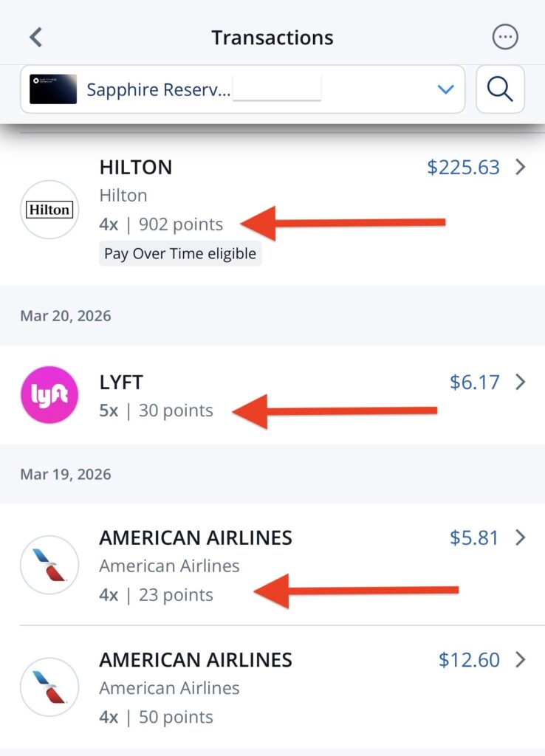Open the LYFT transaction title
Viewport: 545px width, 756px height.
[121, 382]
